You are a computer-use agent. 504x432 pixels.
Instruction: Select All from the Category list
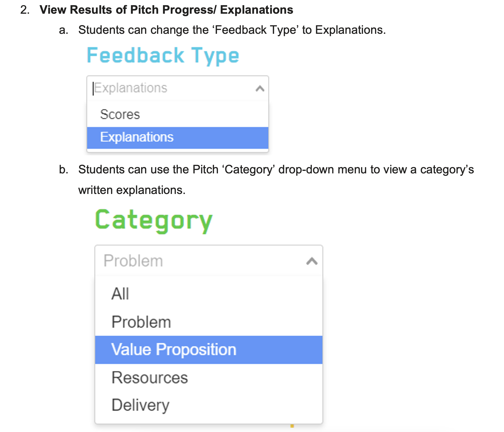tap(120, 294)
